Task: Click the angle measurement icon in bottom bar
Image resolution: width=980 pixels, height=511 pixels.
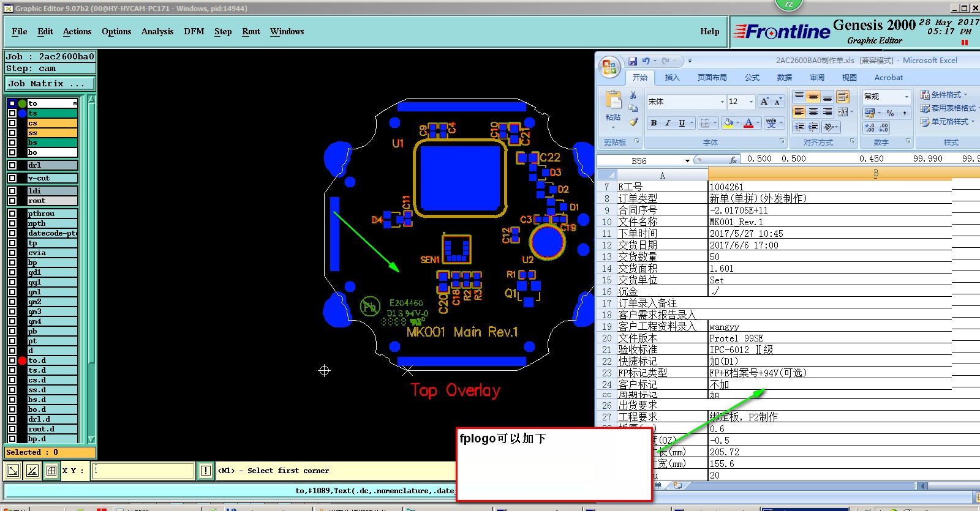Action: 32,471
